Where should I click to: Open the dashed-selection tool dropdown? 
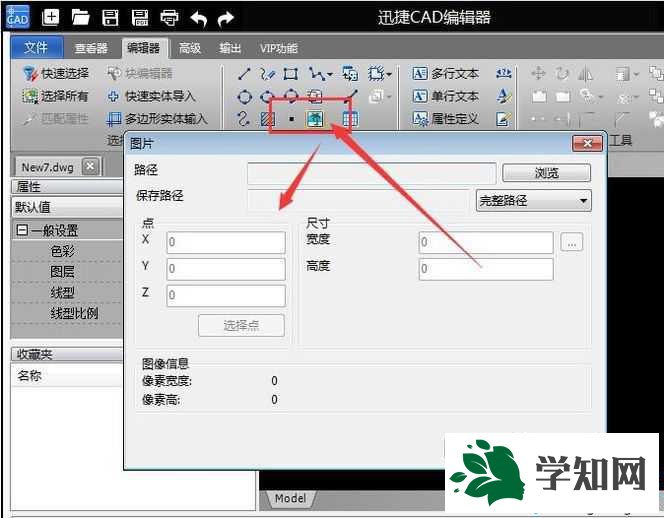389,75
